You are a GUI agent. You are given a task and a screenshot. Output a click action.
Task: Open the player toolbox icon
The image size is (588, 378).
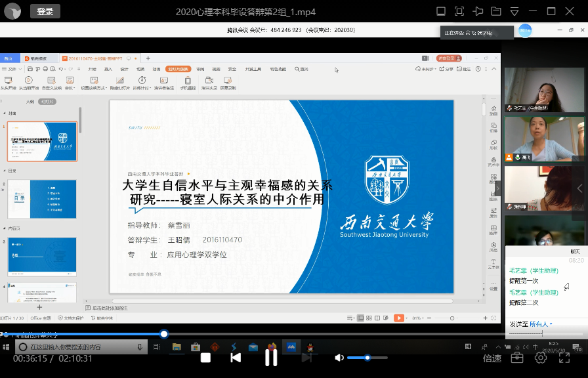[x=517, y=358]
